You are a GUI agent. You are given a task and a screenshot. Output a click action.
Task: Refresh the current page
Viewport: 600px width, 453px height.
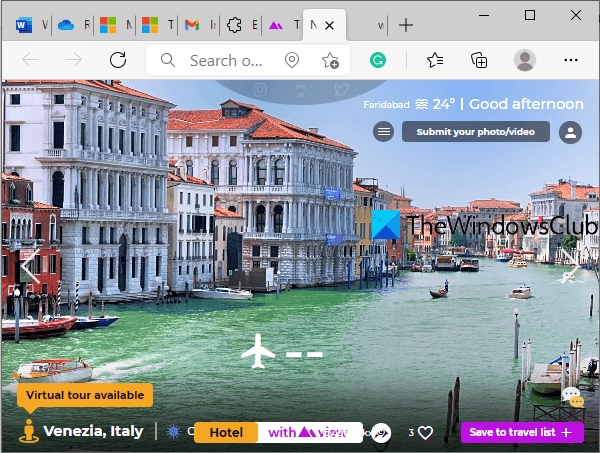pyautogui.click(x=118, y=60)
